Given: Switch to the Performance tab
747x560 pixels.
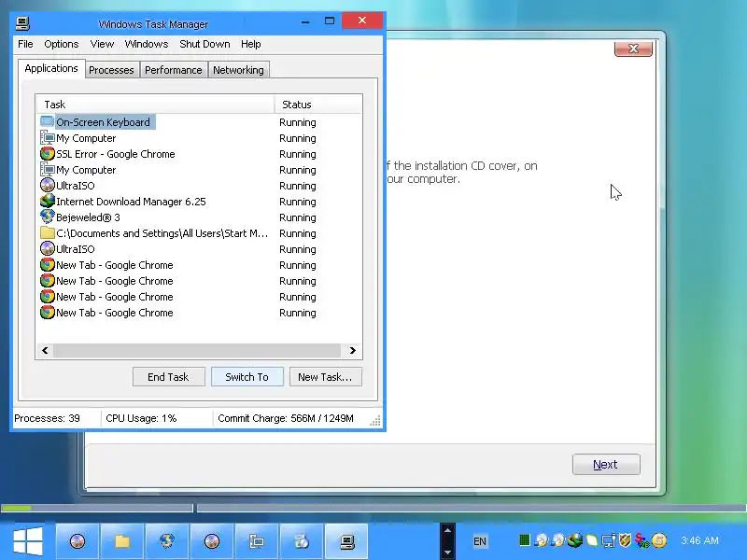Looking at the screenshot, I should pyautogui.click(x=174, y=70).
